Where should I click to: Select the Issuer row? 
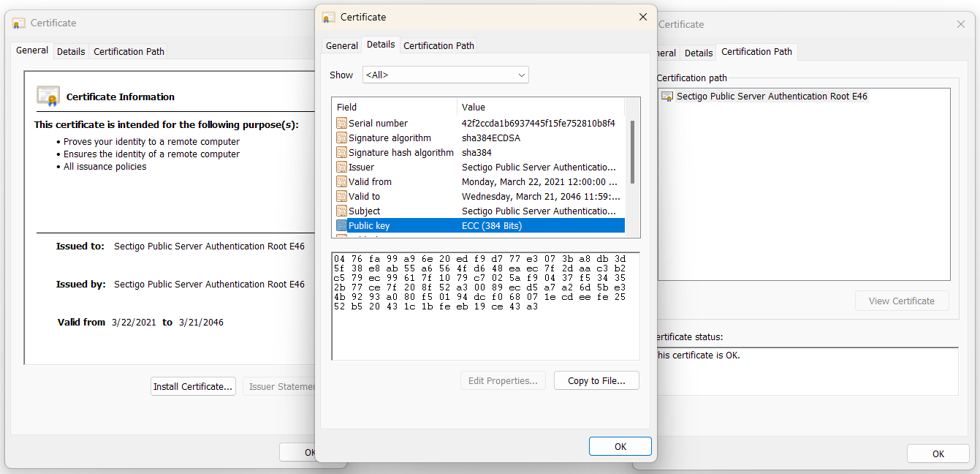point(479,167)
